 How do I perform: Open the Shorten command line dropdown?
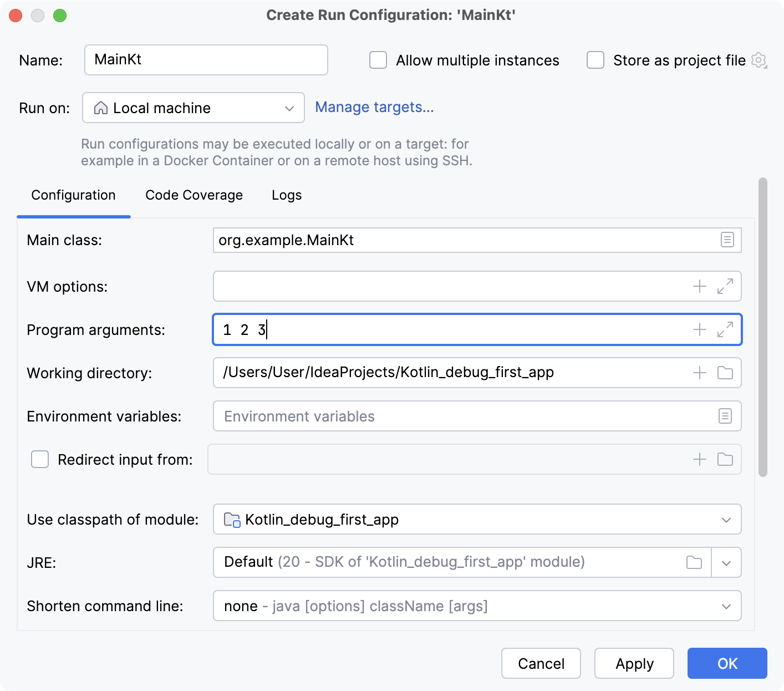pos(725,606)
